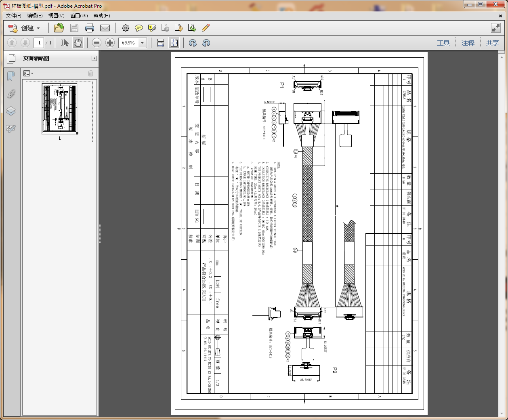The height and width of the screenshot is (420, 508).
Task: Open the 工具 (Tools) pane
Action: [x=443, y=43]
